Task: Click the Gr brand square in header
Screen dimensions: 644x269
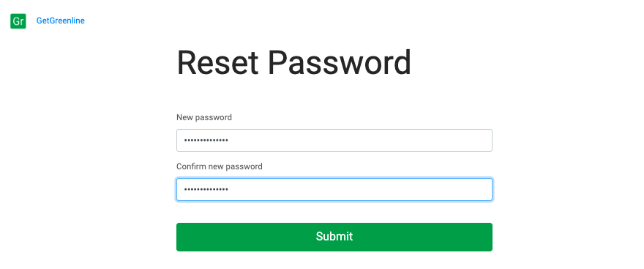Action: click(x=18, y=21)
